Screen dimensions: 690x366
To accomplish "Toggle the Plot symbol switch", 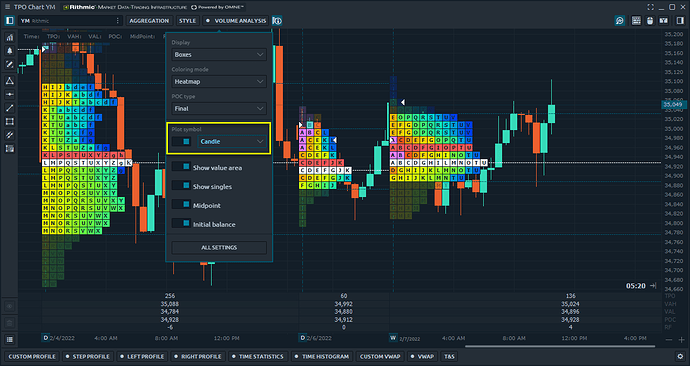I will (x=181, y=142).
